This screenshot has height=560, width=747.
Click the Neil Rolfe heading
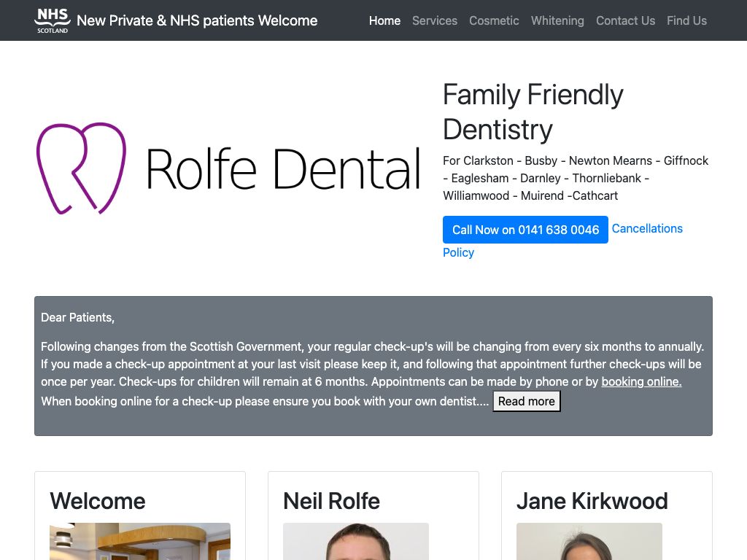(x=331, y=501)
